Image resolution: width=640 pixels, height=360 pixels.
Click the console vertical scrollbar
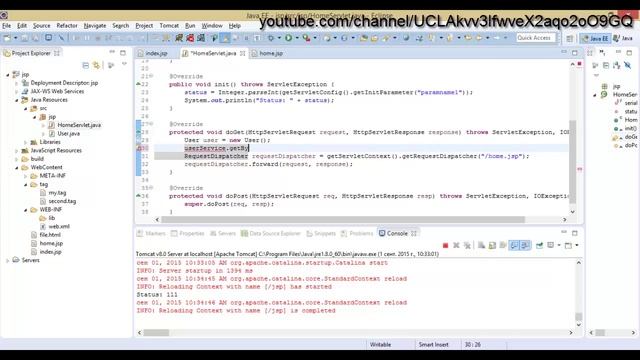[x=579, y=316]
